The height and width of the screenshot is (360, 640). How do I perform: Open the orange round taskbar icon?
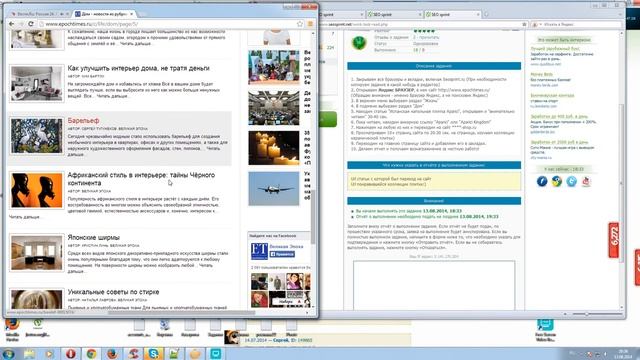pos(195,353)
